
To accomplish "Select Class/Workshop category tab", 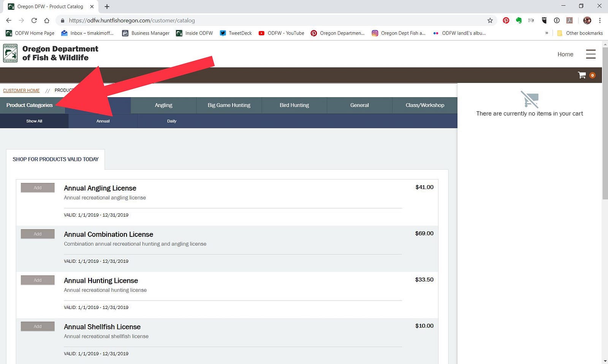I will click(425, 105).
